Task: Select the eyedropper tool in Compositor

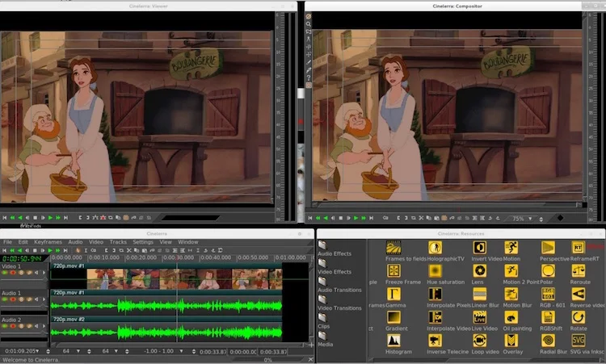Action: point(309,70)
